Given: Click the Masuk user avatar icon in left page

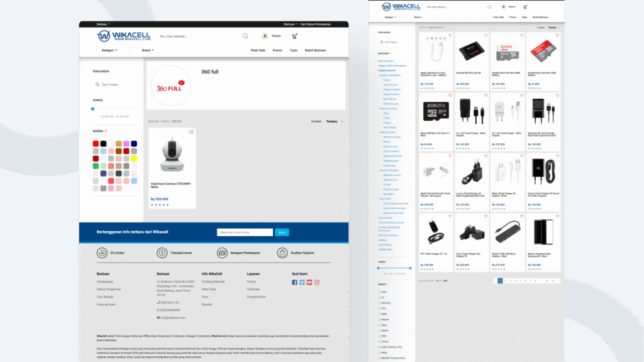Looking at the screenshot, I should 265,36.
